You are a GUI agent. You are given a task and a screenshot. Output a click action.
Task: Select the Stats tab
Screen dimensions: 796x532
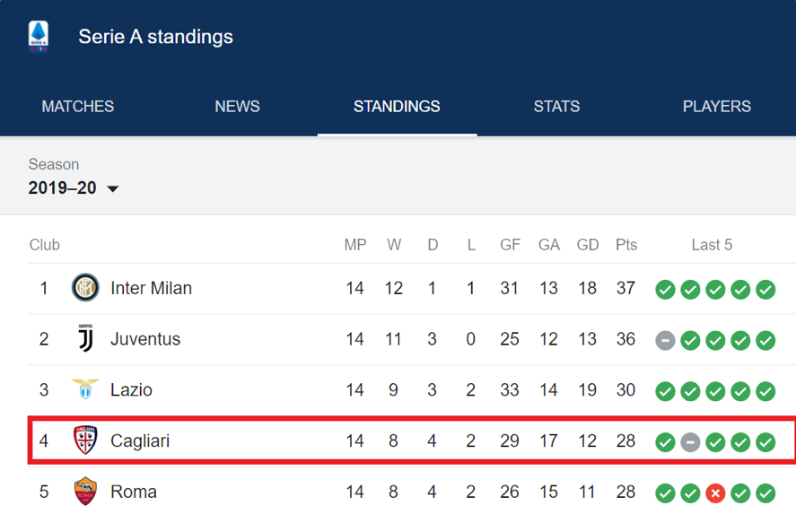point(556,106)
